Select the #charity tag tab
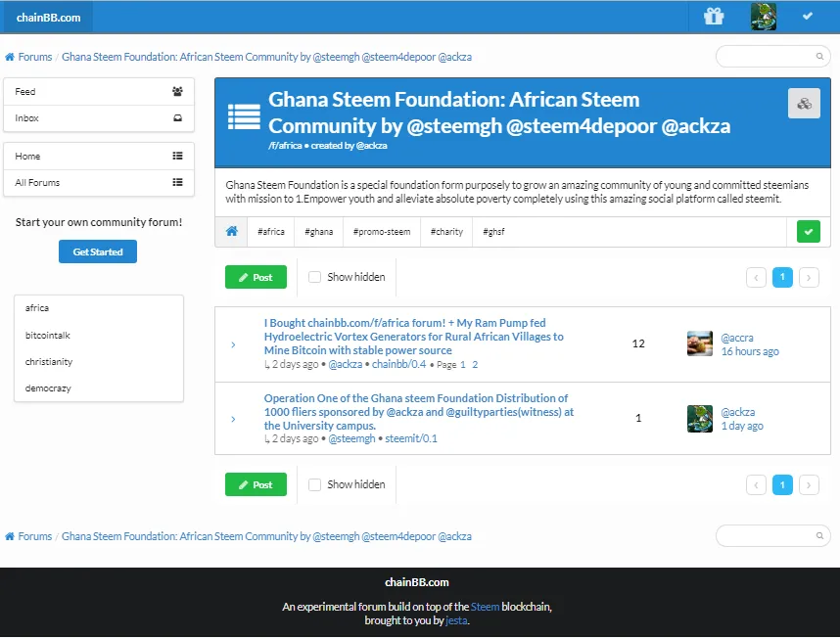The width and height of the screenshot is (840, 639). click(446, 231)
